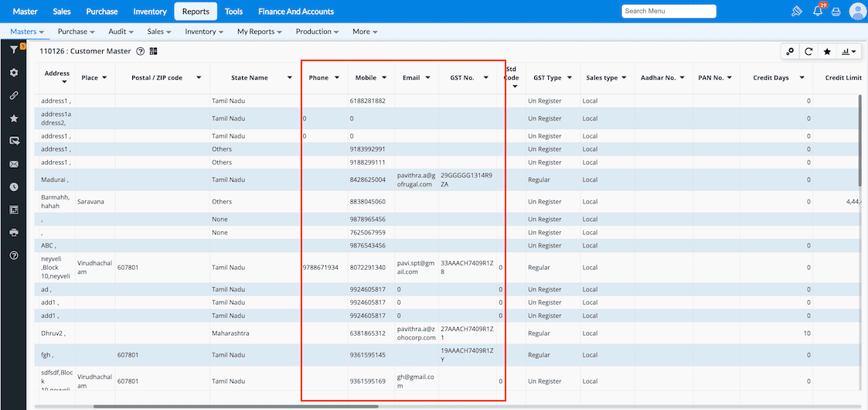The height and width of the screenshot is (410, 868).
Task: Click help icon beside Customer Master title
Action: 141,52
